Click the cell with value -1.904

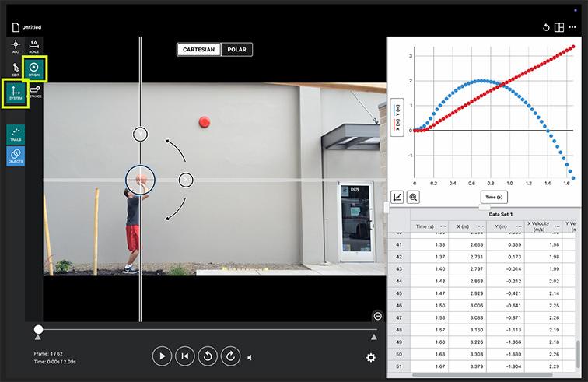pos(506,366)
